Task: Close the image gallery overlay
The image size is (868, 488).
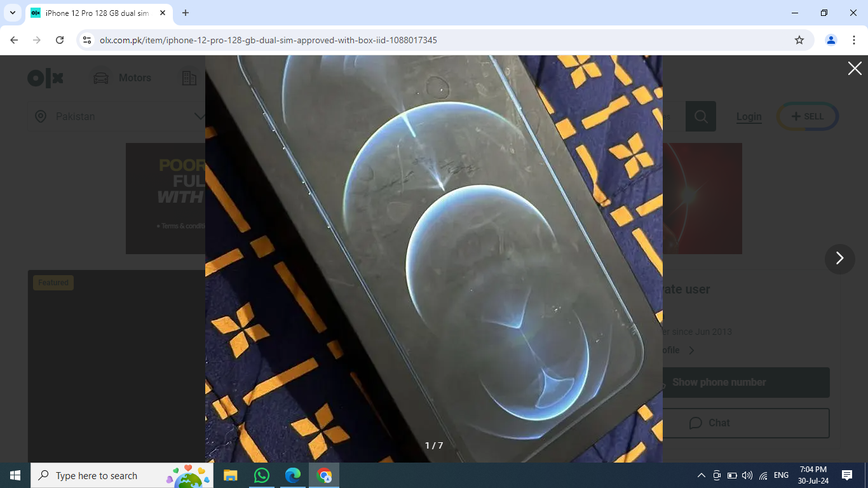Action: click(855, 69)
